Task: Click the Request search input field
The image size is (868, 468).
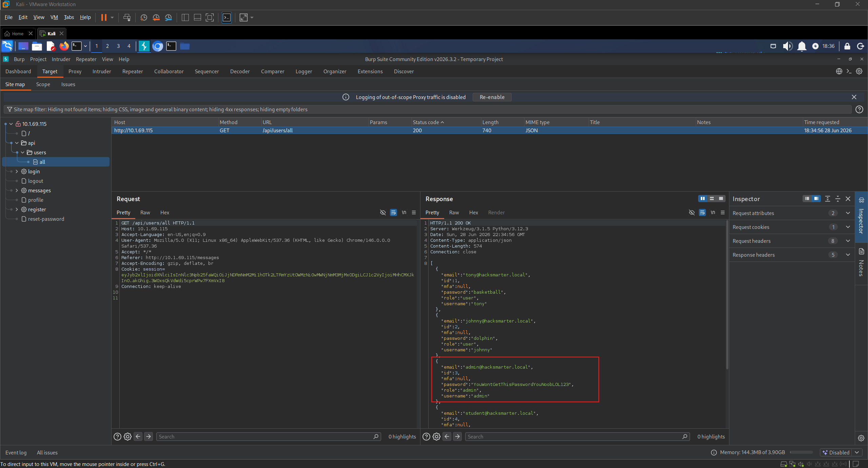Action: (x=269, y=436)
